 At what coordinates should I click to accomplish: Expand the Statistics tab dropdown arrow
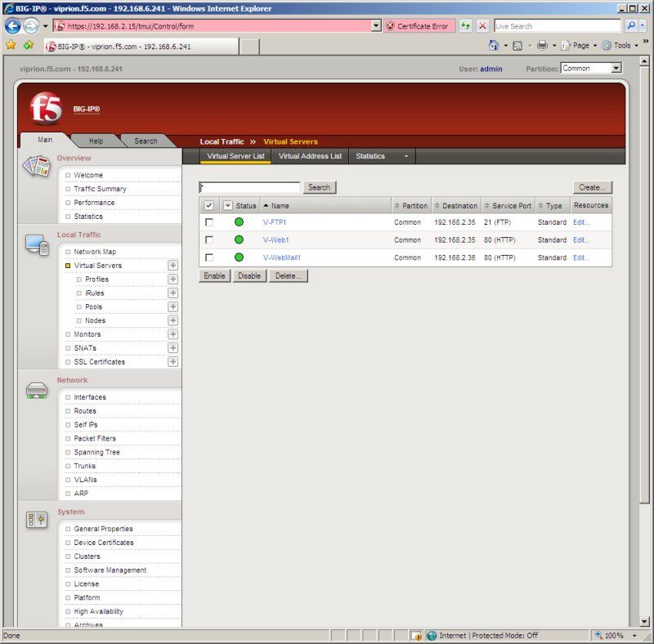point(405,156)
